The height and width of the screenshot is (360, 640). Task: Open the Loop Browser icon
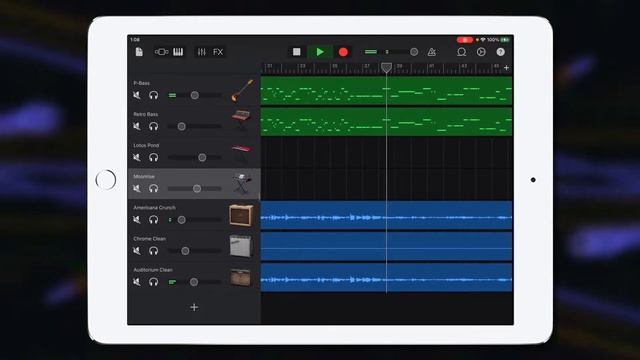(x=462, y=52)
